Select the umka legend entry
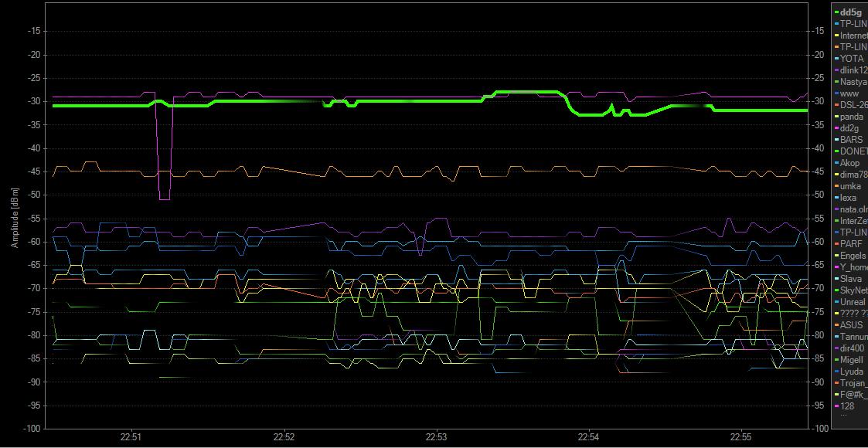The width and height of the screenshot is (868, 448). pyautogui.click(x=849, y=186)
